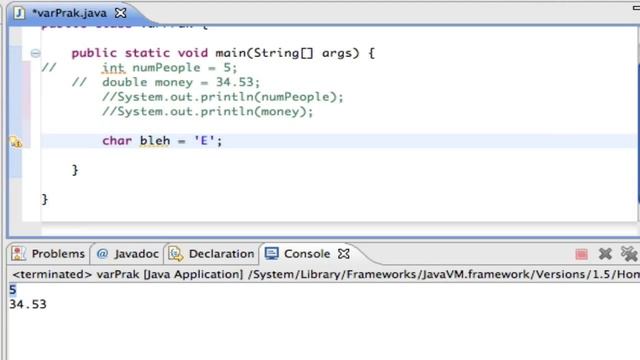Screen dimensions: 640x360
Task: Click the Java file icon on the editor tab
Action: [19, 13]
